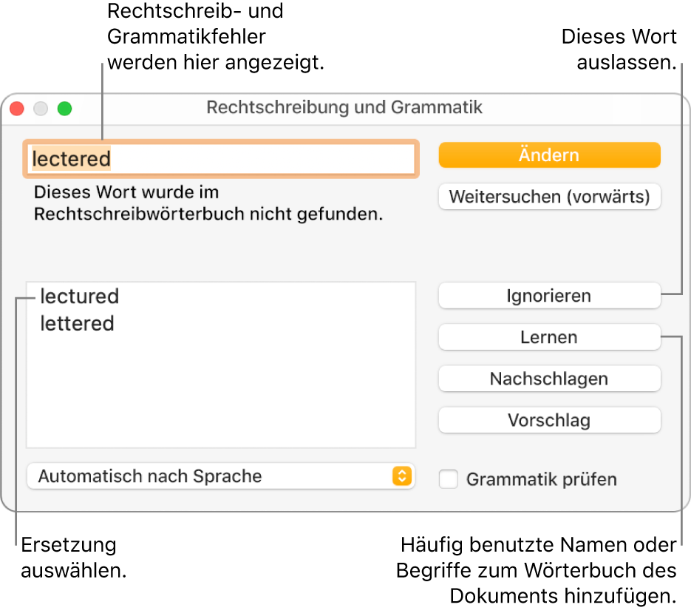The height and width of the screenshot is (616, 691).
Task: Choose "lettered" from the suggestions list
Action: 77,324
